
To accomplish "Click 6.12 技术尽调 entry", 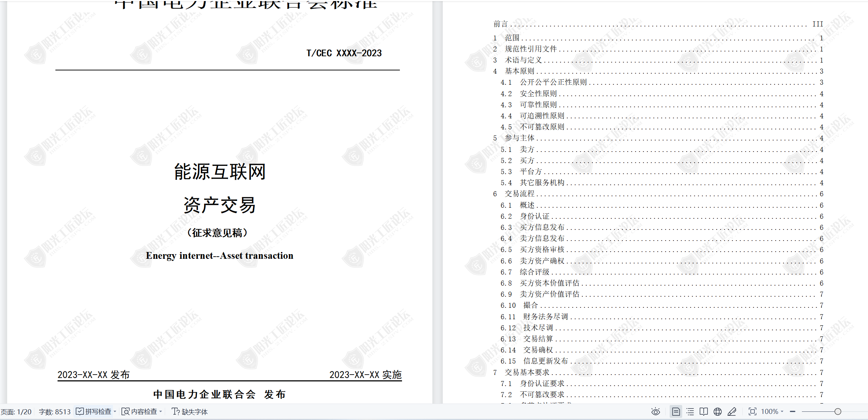I will pyautogui.click(x=662, y=328).
